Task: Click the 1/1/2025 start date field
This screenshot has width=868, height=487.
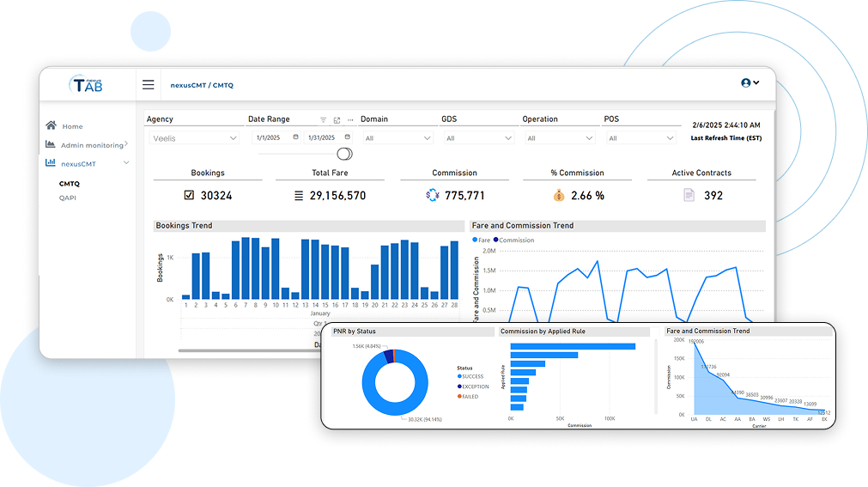Action: (x=270, y=138)
